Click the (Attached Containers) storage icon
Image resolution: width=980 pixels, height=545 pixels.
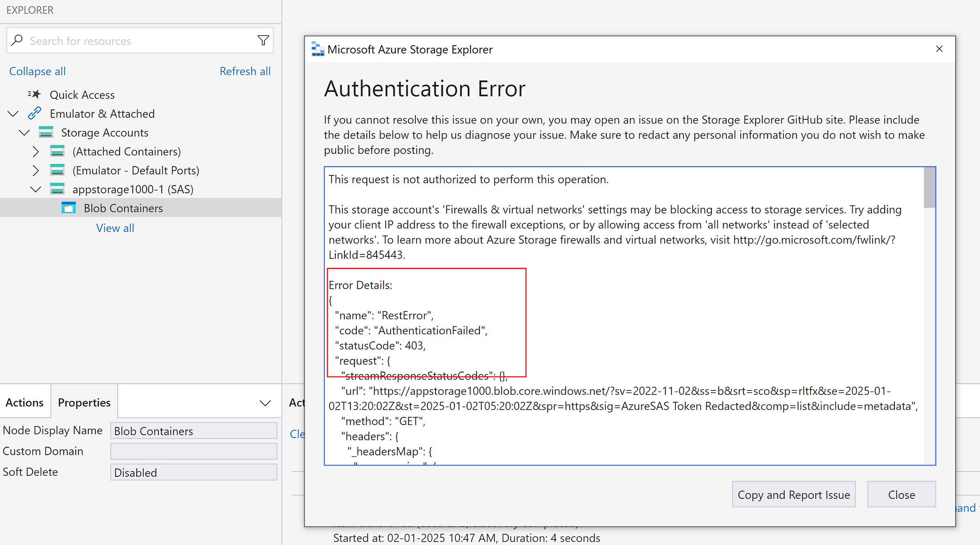pyautogui.click(x=57, y=151)
